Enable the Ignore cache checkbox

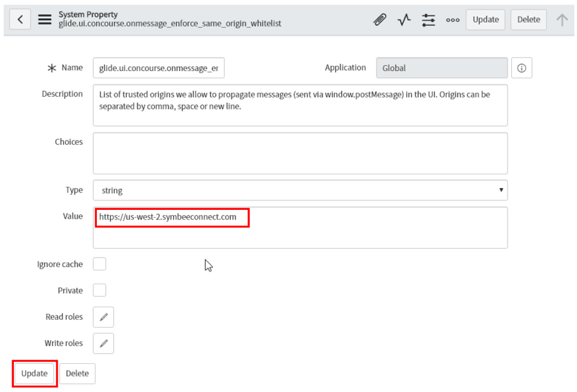(99, 264)
